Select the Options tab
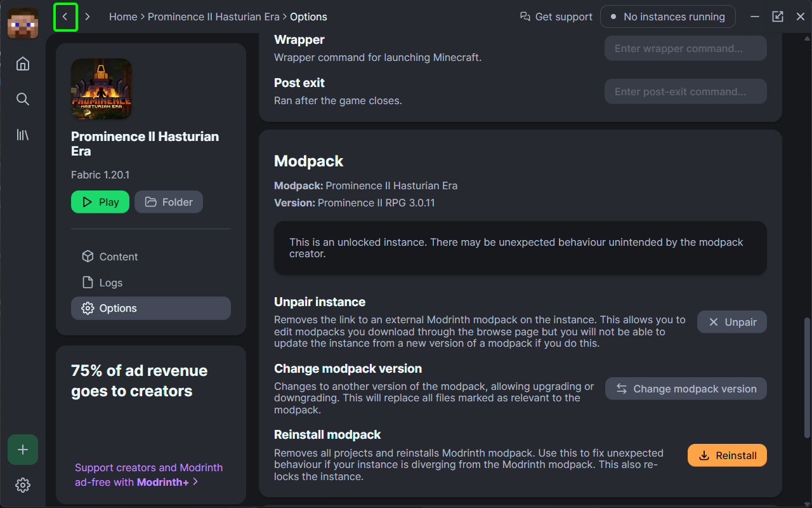 151,308
